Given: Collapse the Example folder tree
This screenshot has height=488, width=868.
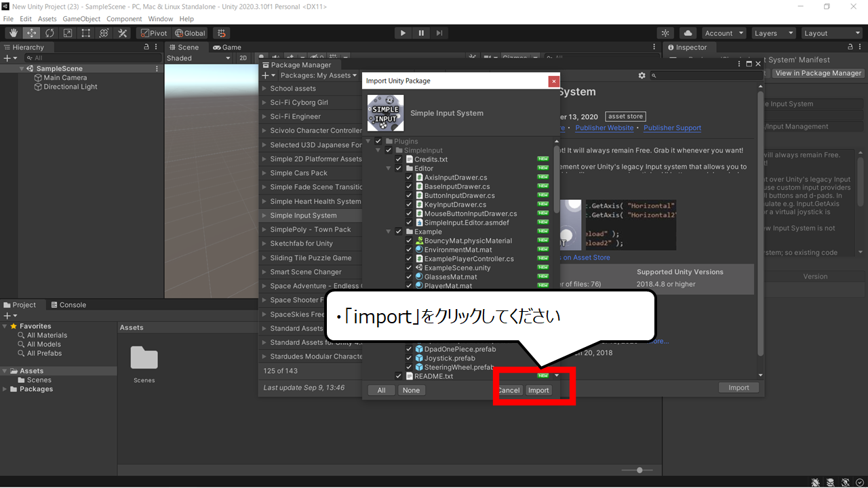Looking at the screenshot, I should [x=389, y=232].
